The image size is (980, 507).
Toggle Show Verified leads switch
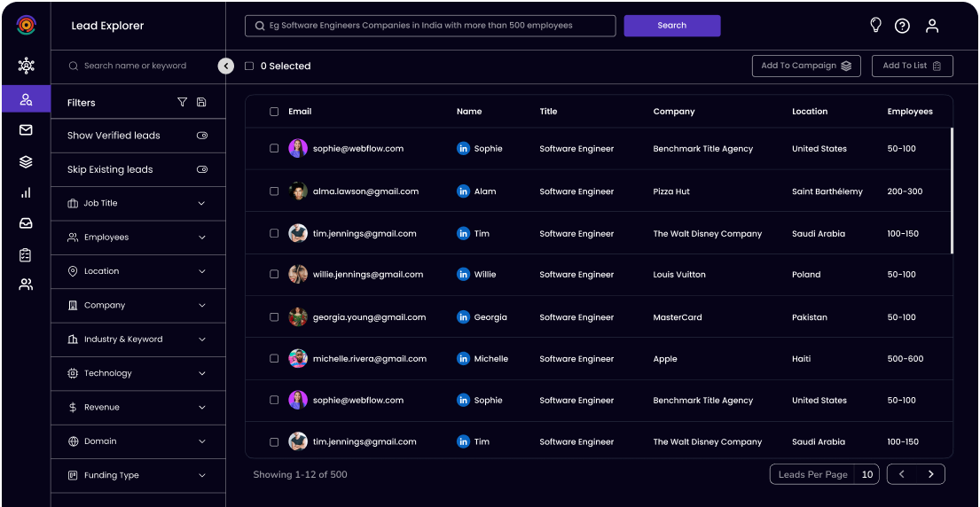pos(201,136)
